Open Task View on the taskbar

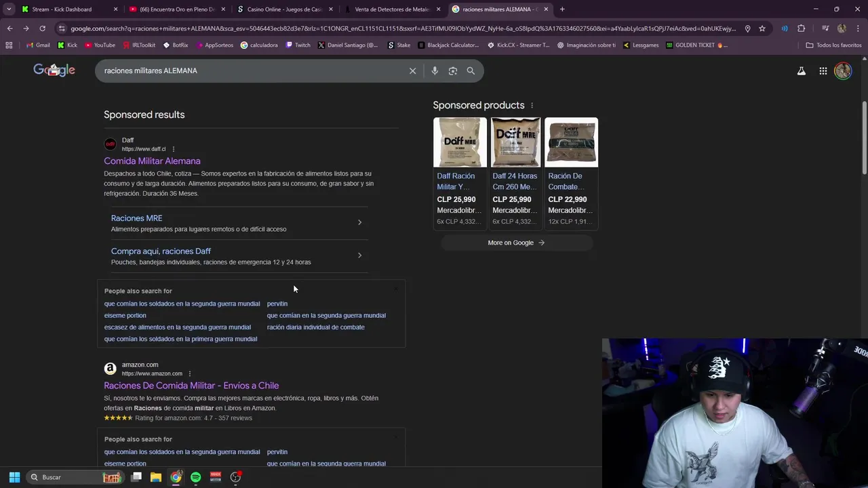[136, 477]
